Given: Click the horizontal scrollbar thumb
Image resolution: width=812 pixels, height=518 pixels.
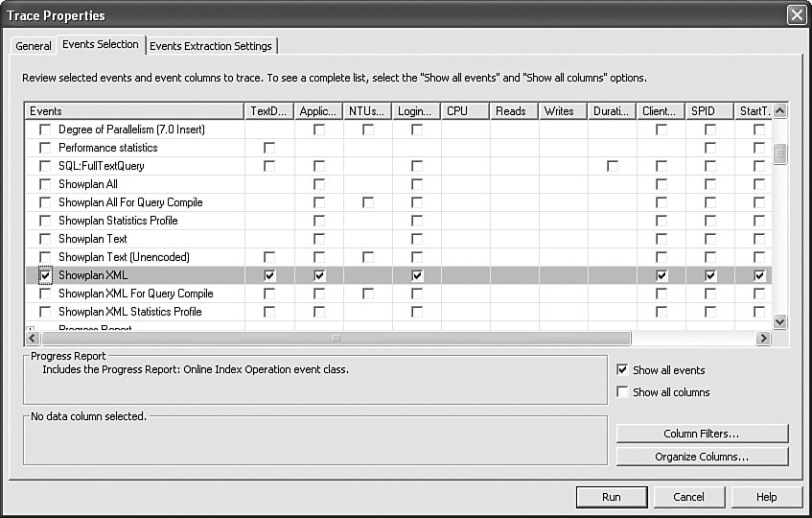Looking at the screenshot, I should point(336,339).
